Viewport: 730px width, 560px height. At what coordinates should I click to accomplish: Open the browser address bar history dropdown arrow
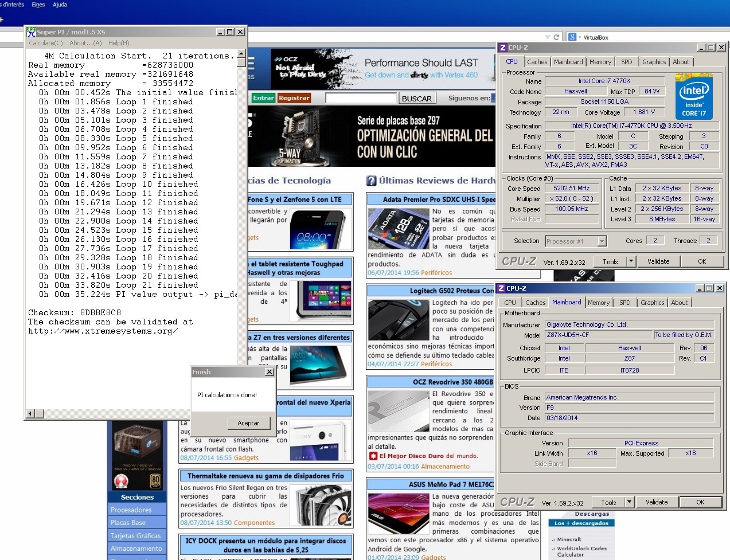[548, 37]
